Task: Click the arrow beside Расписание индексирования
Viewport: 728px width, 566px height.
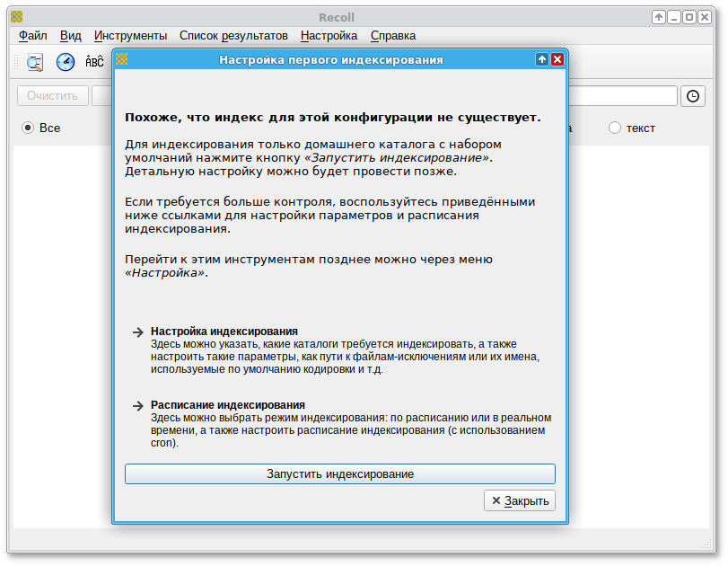Action: tap(138, 406)
